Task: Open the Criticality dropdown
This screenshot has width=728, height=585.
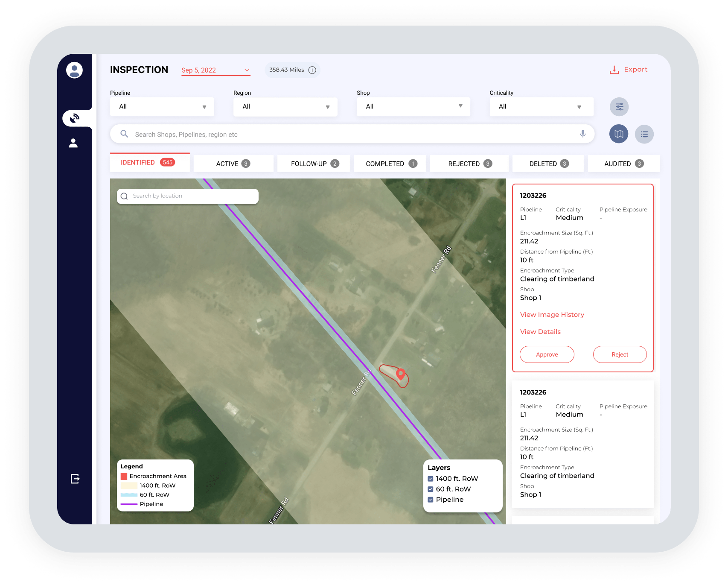Action: [542, 107]
